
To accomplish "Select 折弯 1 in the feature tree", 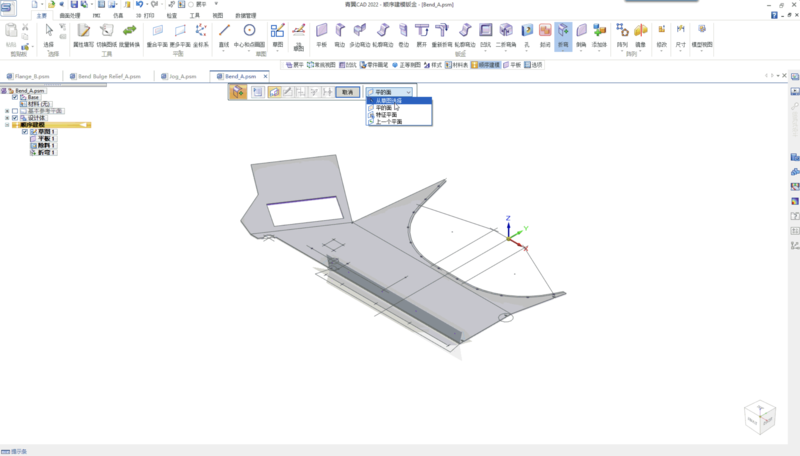I will pyautogui.click(x=46, y=152).
